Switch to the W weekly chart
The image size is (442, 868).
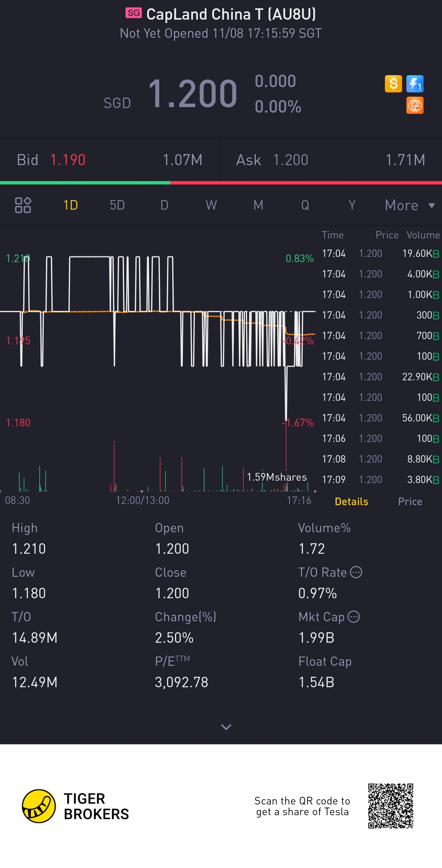tap(211, 205)
